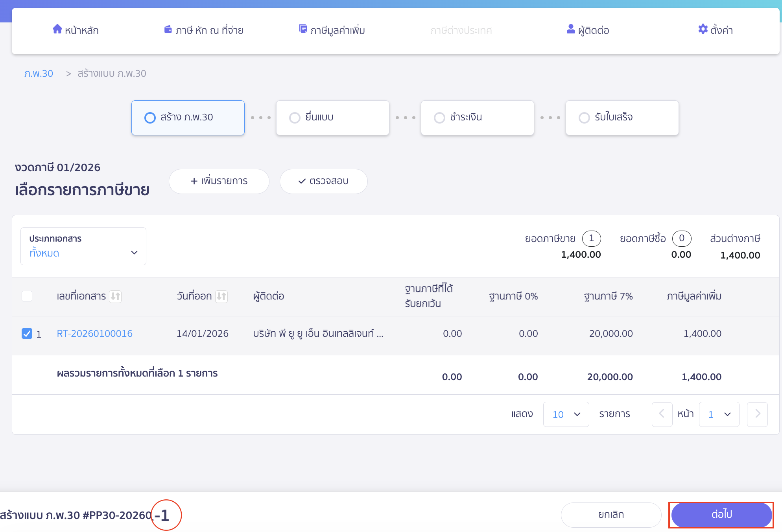Select the ยื่นแบบ step radio button
The height and width of the screenshot is (532, 782).
(x=294, y=117)
